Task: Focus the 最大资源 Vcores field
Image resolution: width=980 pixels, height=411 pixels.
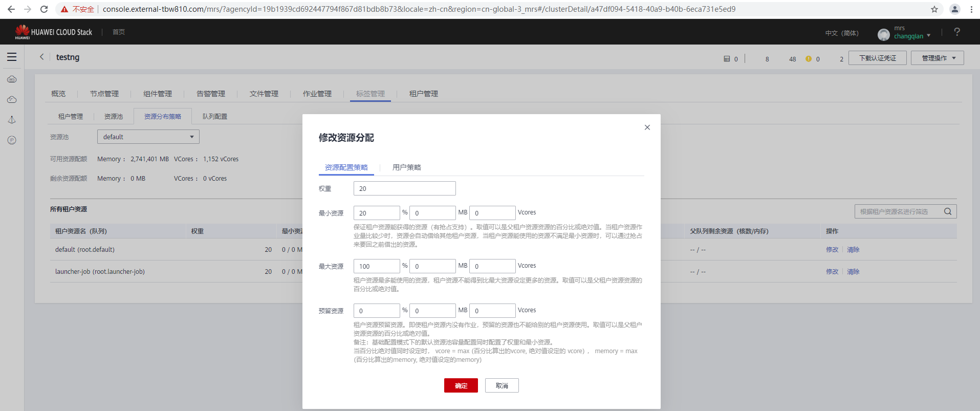Action: tap(492, 266)
